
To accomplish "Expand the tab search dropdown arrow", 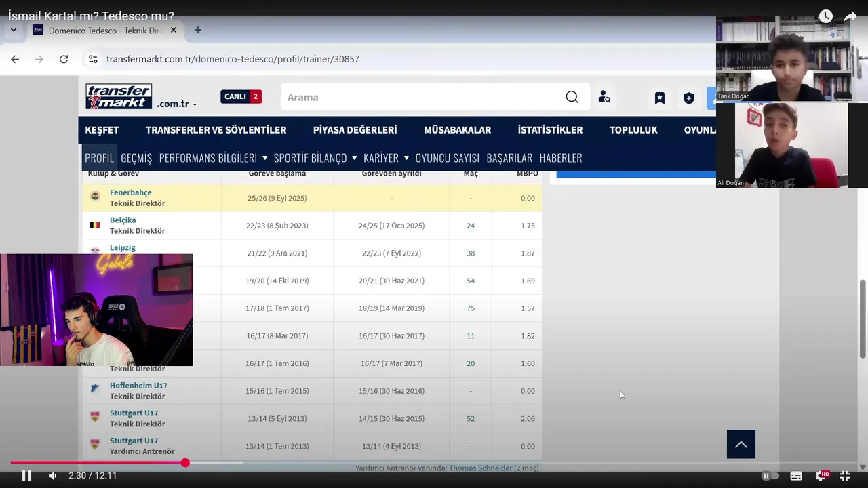I will tap(13, 30).
